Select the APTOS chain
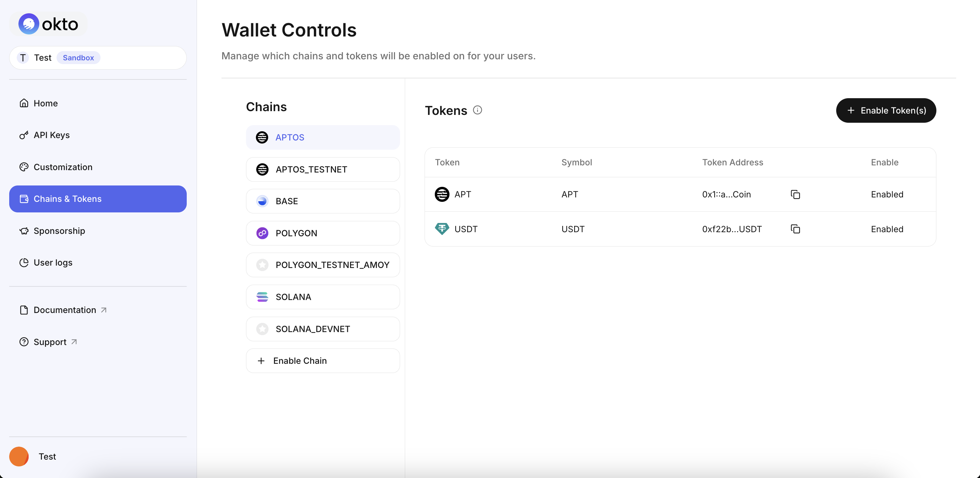The image size is (980, 478). (x=323, y=137)
